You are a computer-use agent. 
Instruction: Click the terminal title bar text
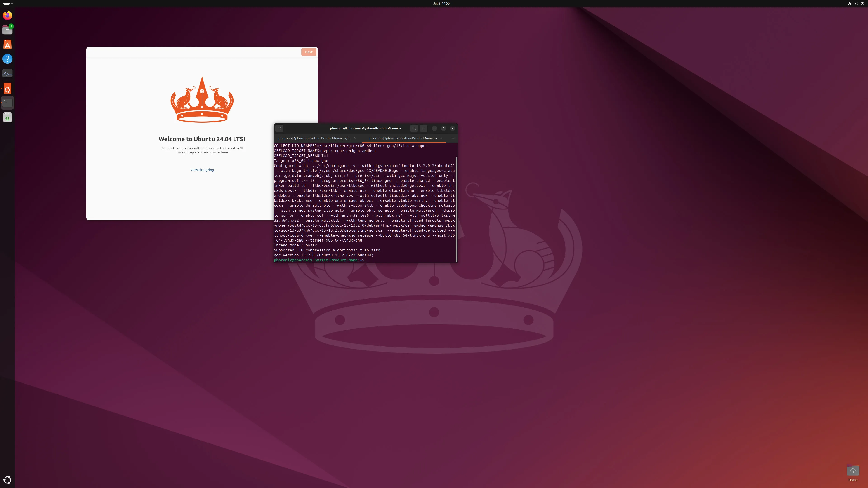click(365, 128)
